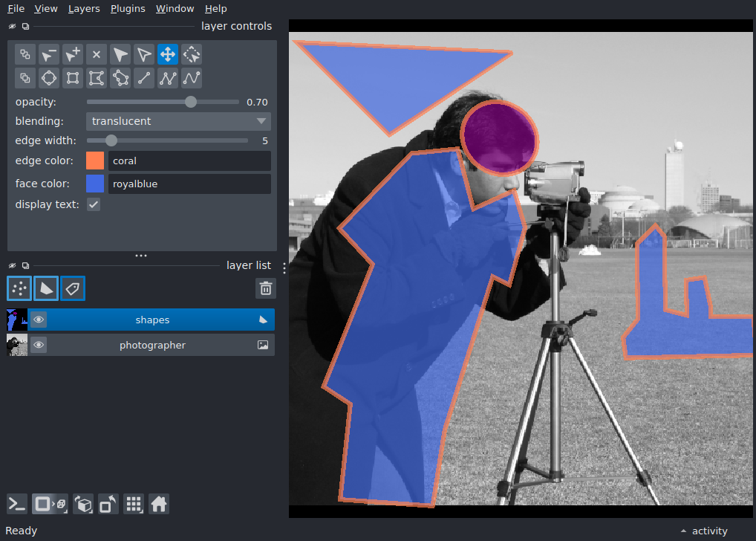Select the add polyline curve tool

(192, 78)
